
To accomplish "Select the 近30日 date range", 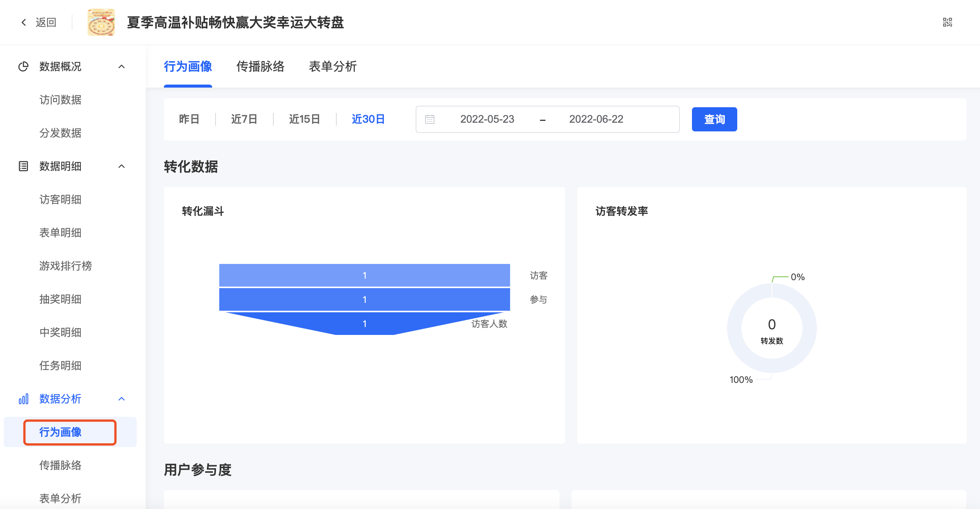I will pos(368,119).
